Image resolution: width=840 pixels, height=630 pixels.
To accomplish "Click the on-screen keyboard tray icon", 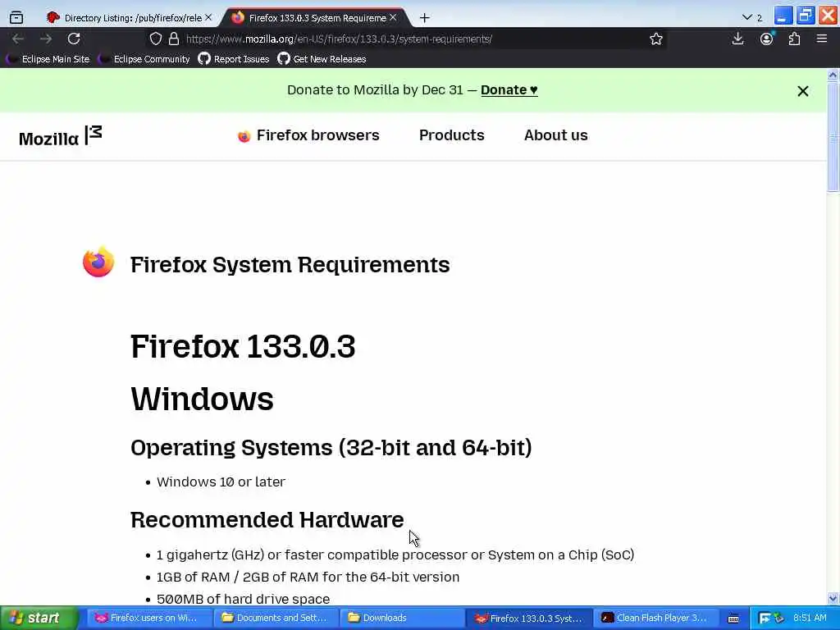I will (x=733, y=619).
